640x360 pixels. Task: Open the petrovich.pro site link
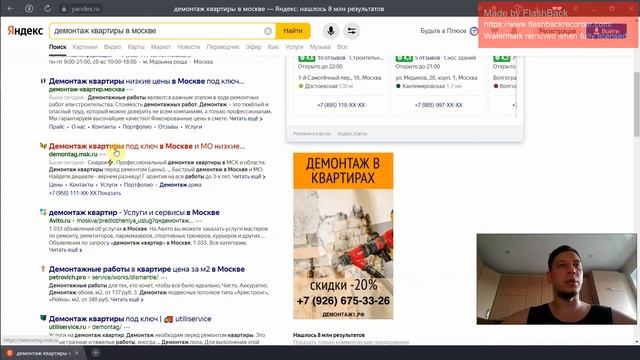pyautogui.click(x=67, y=278)
